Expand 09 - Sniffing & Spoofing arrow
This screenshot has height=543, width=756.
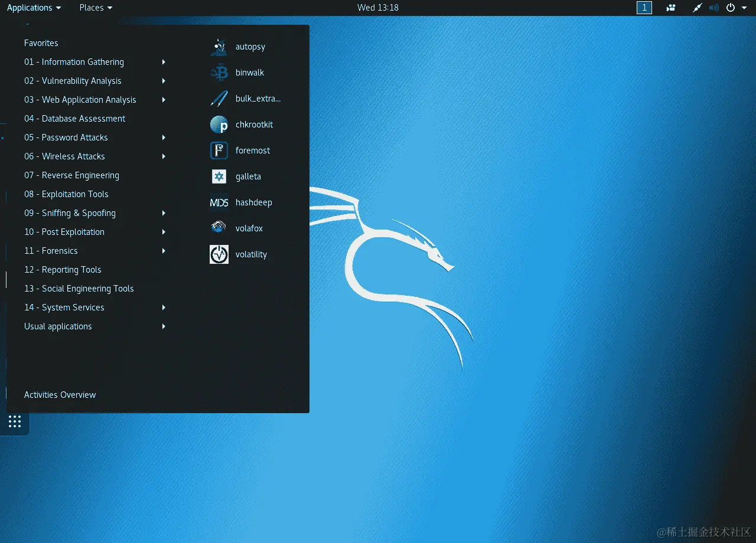[x=164, y=213]
